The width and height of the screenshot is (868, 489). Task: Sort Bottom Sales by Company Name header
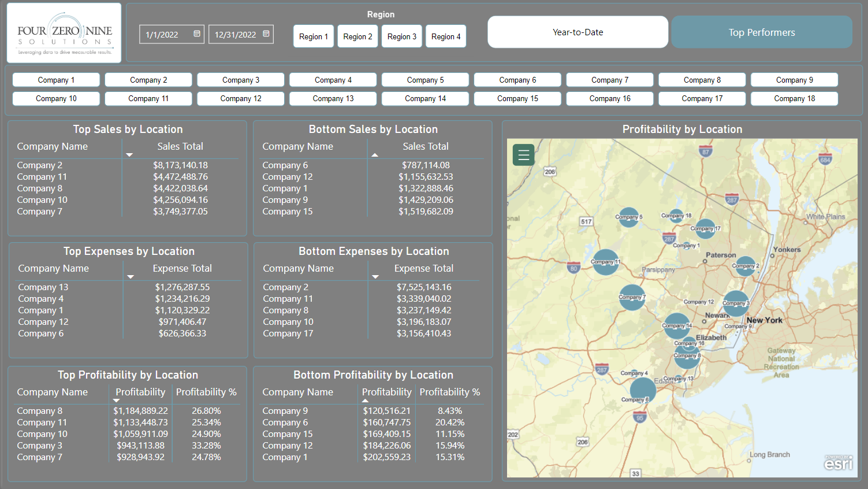coord(297,146)
